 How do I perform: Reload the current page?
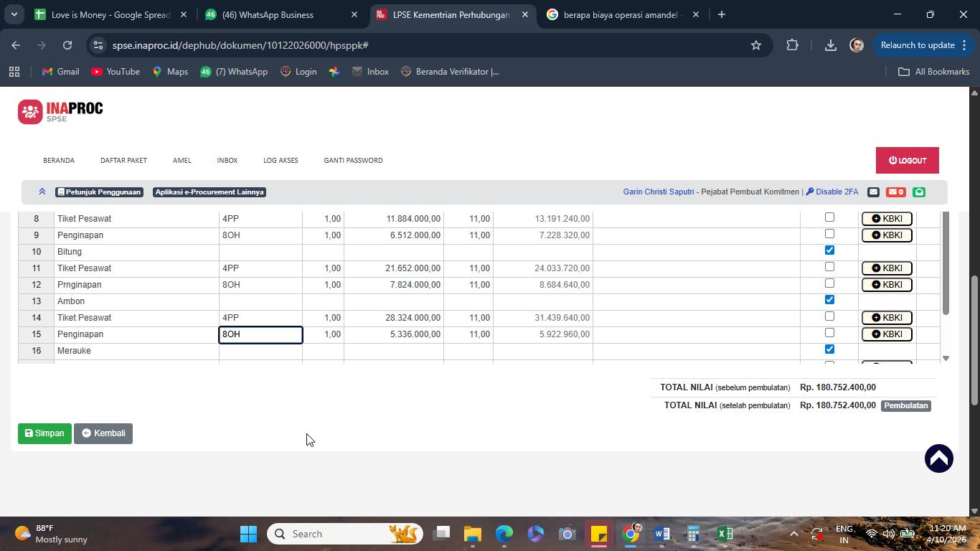click(67, 45)
